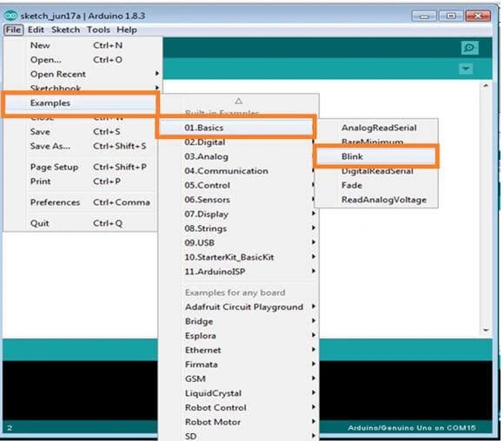Expand the 11.ArduinoISP submenu
Image resolution: width=504 pixels, height=441 pixels.
[238, 272]
